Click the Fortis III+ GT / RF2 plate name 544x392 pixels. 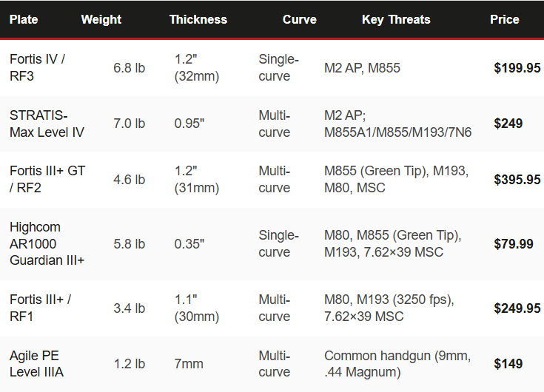tap(47, 180)
